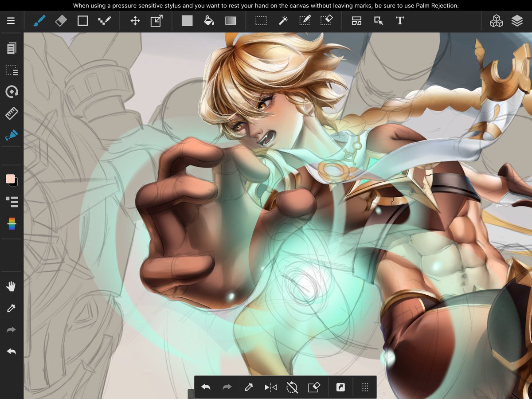Image resolution: width=532 pixels, height=399 pixels.
Task: Select the Selection Pen tool
Action: [305, 21]
